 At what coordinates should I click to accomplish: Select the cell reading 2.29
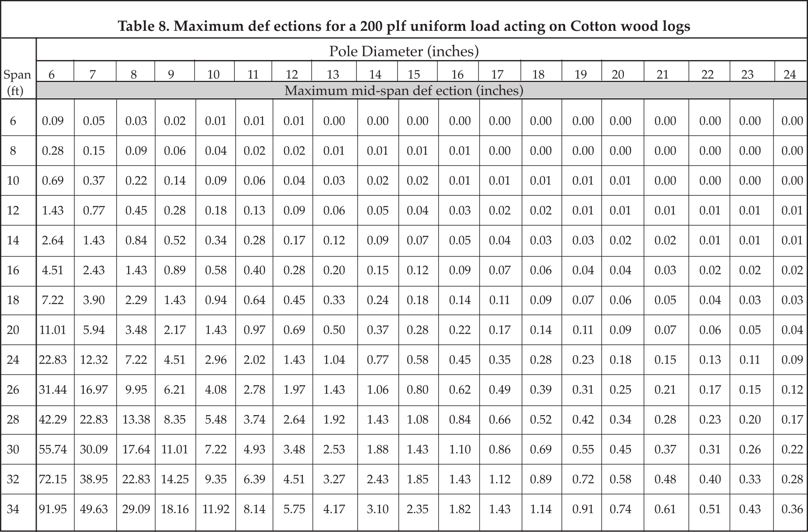point(136,300)
